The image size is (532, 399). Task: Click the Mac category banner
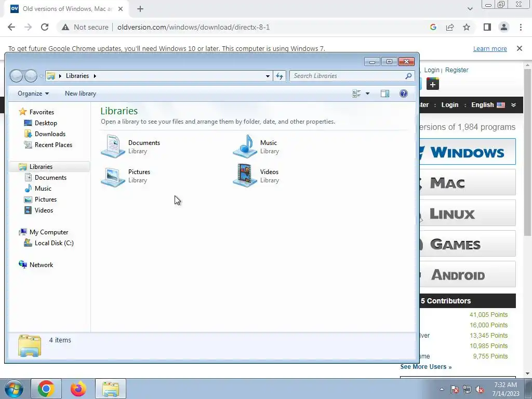point(468,182)
